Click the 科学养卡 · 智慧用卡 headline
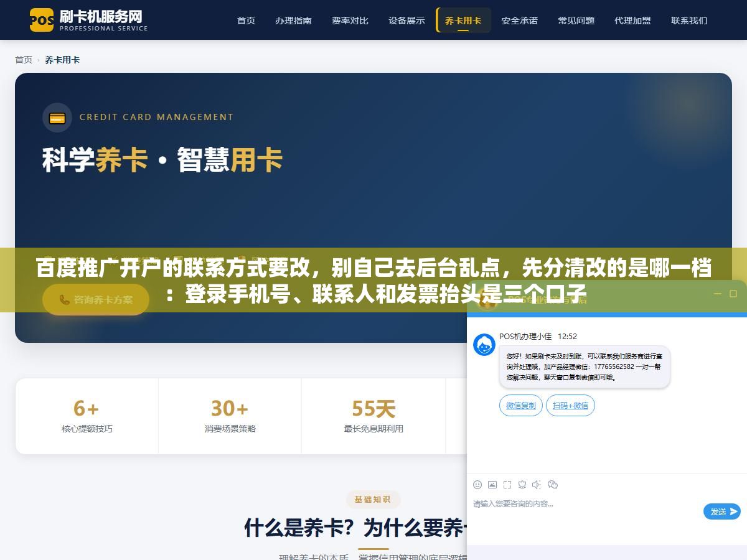The height and width of the screenshot is (560, 747). click(162, 160)
